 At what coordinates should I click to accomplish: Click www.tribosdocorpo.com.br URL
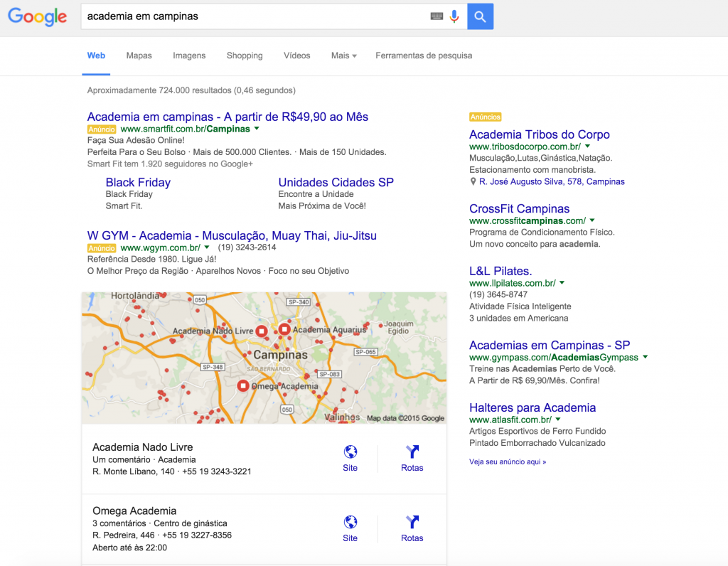525,146
